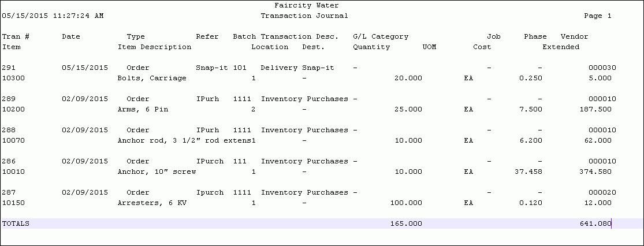
Task: Click the Page 1 indicator
Action: (x=598, y=16)
